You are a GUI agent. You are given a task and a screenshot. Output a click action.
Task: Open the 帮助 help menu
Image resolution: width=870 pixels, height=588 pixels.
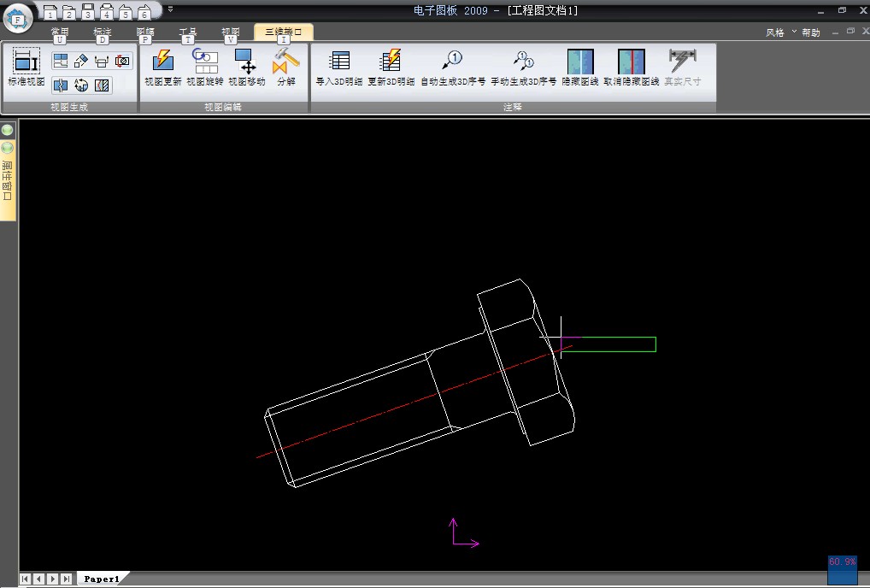811,32
